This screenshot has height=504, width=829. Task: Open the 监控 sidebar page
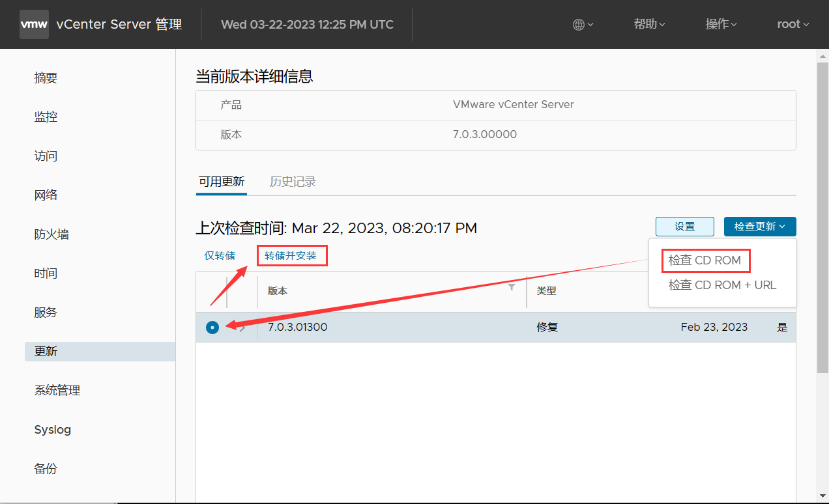point(46,117)
